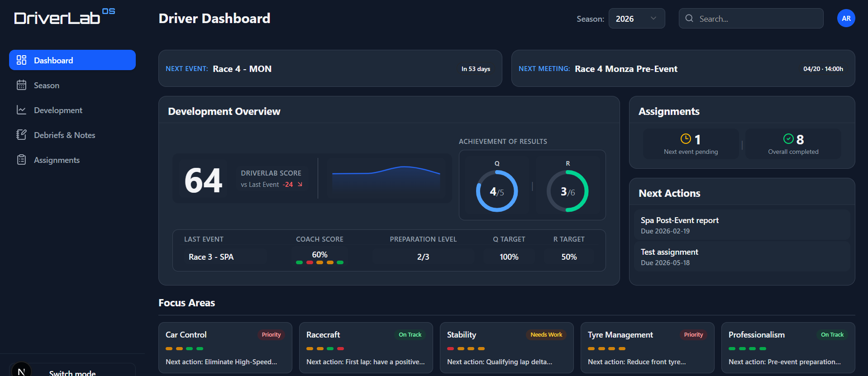
Task: Click the Season calendar icon
Action: coord(21,85)
